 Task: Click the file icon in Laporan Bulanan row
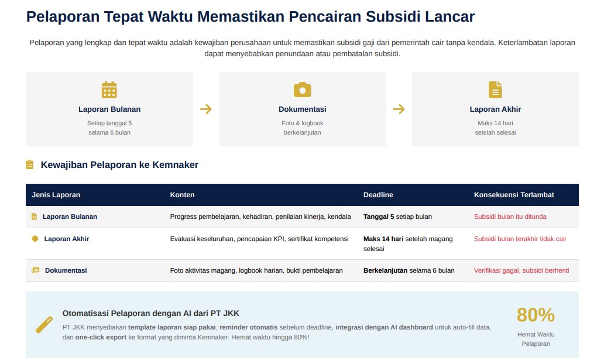(34, 217)
